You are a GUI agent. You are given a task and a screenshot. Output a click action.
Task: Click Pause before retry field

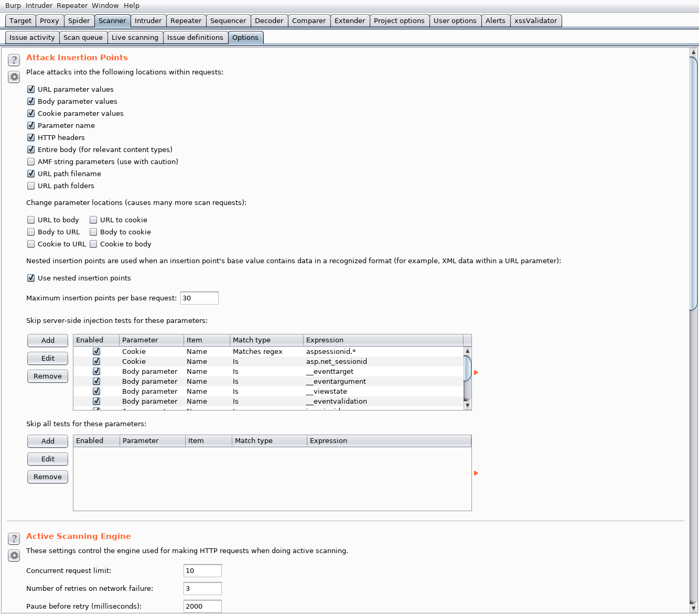[202, 607]
